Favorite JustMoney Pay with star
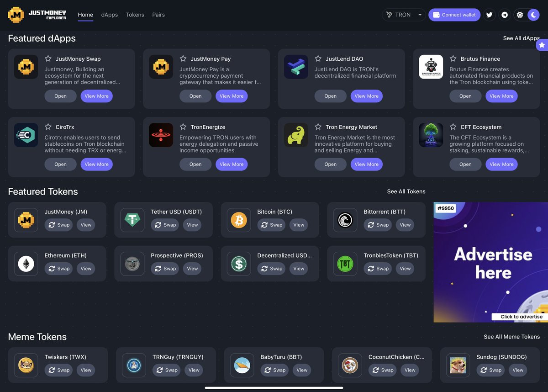This screenshot has width=548, height=392. [183, 58]
